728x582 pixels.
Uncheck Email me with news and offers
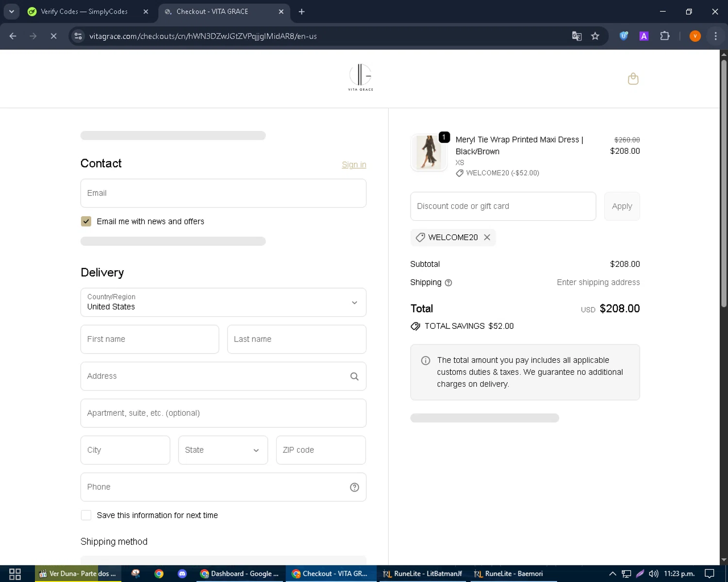[x=86, y=222]
